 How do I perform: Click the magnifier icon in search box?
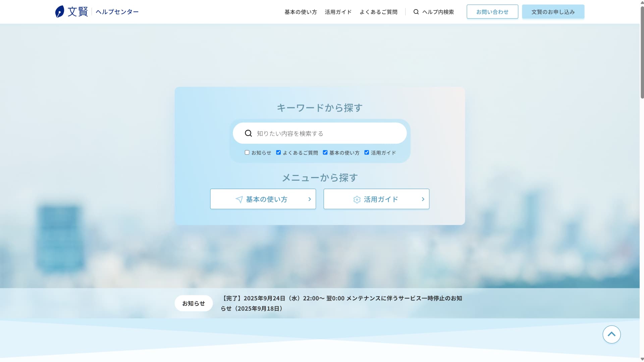pos(248,133)
